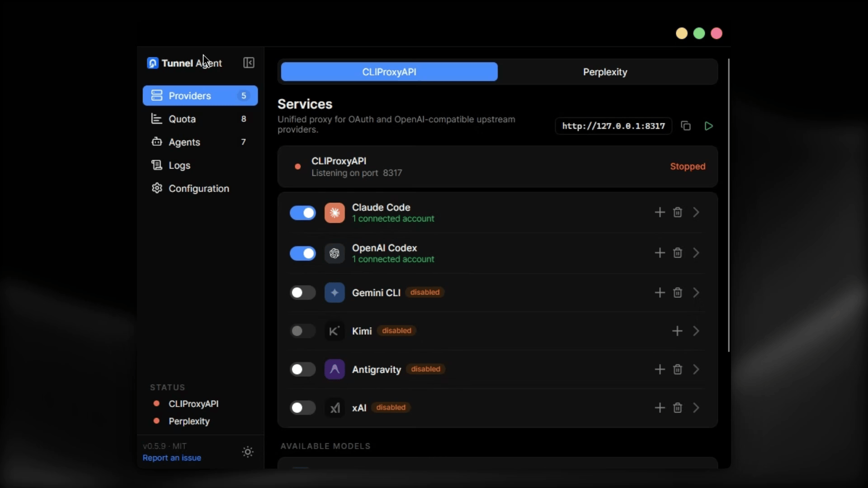Click the Tunnel Agent logo icon

point(153,63)
